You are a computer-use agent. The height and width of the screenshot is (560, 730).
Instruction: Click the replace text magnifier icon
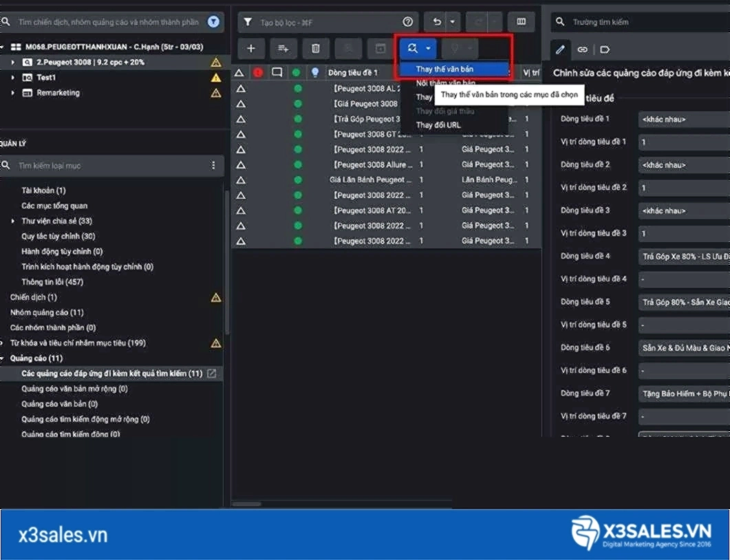(x=413, y=48)
